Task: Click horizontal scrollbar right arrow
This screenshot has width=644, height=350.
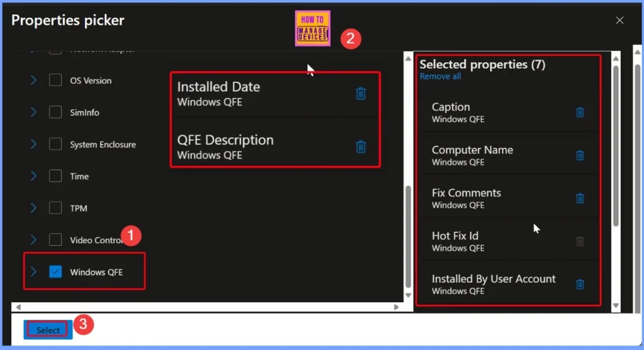Action: [396, 307]
